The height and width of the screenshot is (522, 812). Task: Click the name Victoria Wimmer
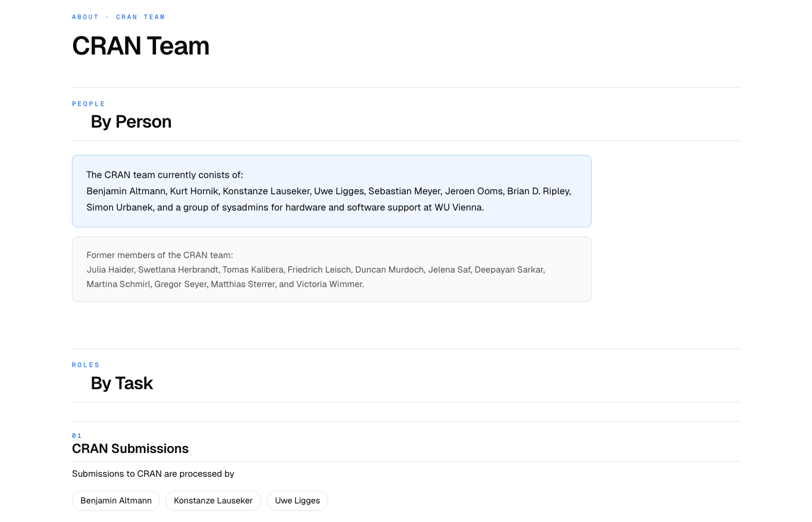click(329, 284)
